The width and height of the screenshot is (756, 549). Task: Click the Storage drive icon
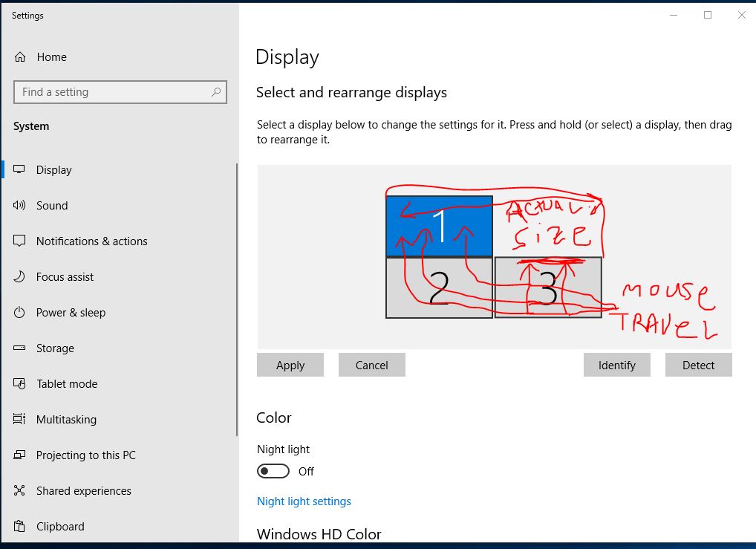click(19, 348)
